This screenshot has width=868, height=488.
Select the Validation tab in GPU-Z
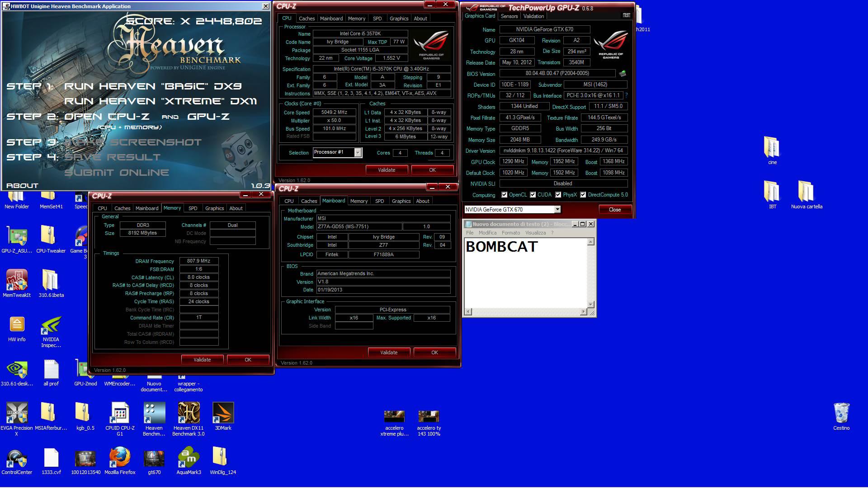[x=533, y=16]
